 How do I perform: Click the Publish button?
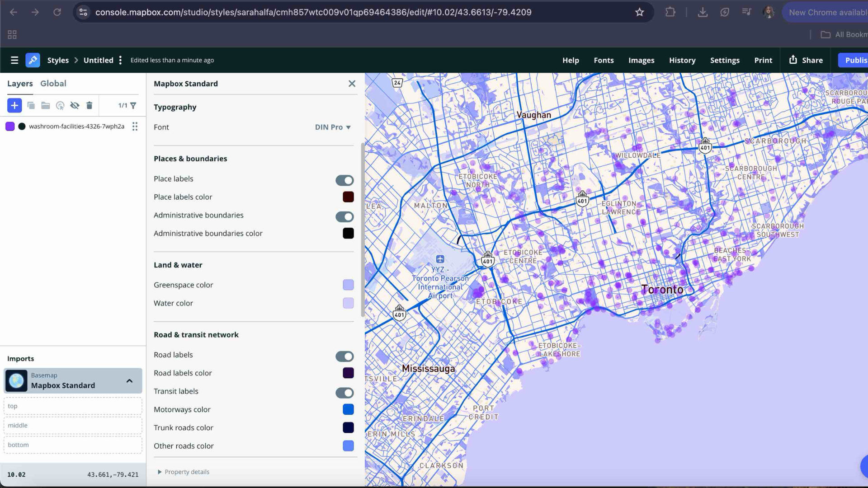(856, 60)
